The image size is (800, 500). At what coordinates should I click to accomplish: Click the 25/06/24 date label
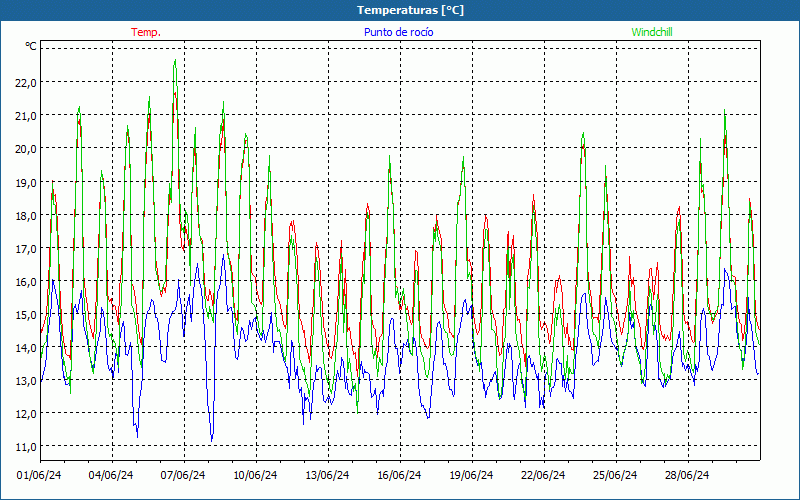click(x=615, y=475)
